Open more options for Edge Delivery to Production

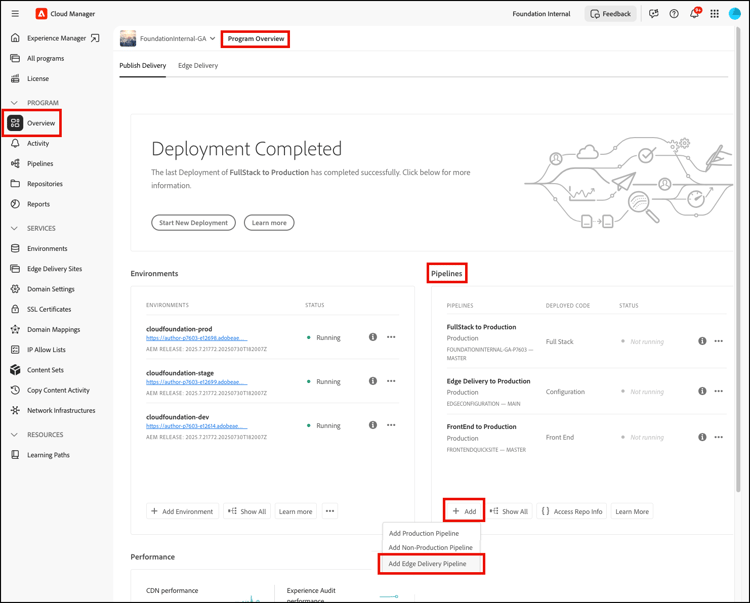[x=719, y=391]
